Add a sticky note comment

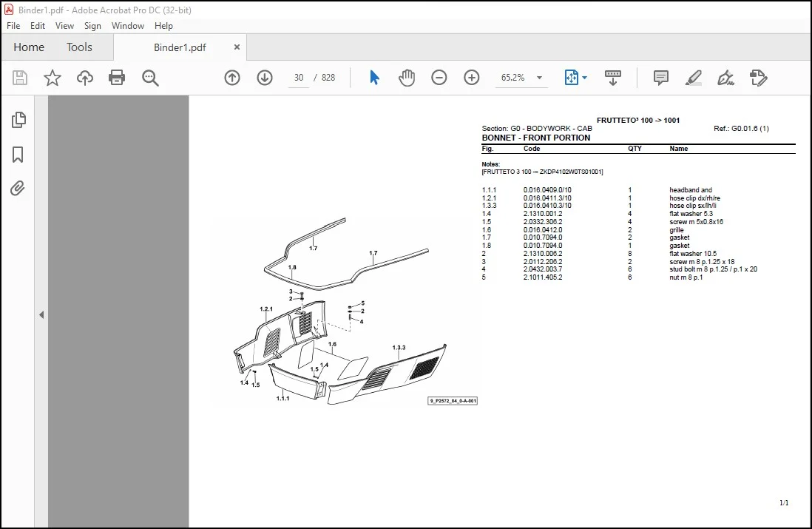(x=661, y=78)
